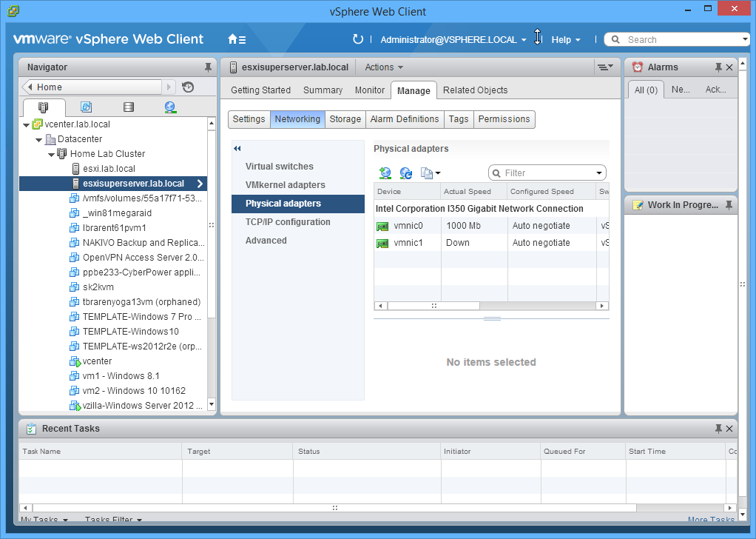Switch to the Getting Started tab
The image size is (756, 539).
(x=261, y=90)
